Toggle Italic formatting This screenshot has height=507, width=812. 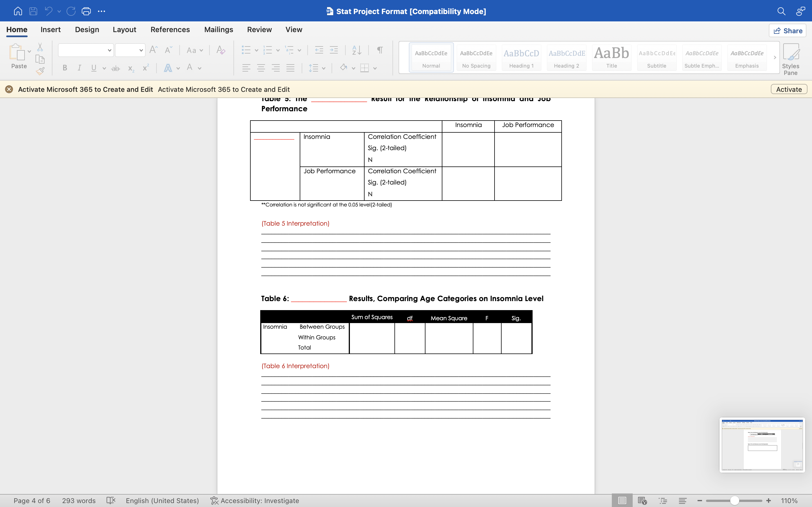pyautogui.click(x=79, y=68)
